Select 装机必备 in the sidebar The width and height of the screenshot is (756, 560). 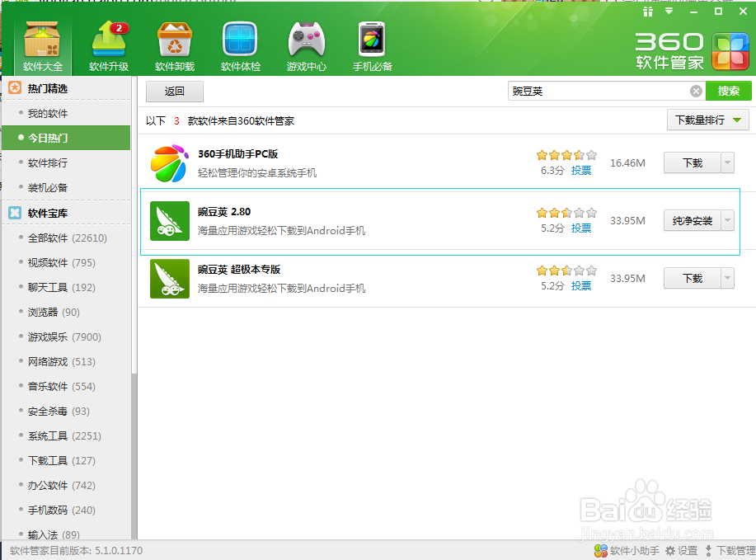(66, 188)
